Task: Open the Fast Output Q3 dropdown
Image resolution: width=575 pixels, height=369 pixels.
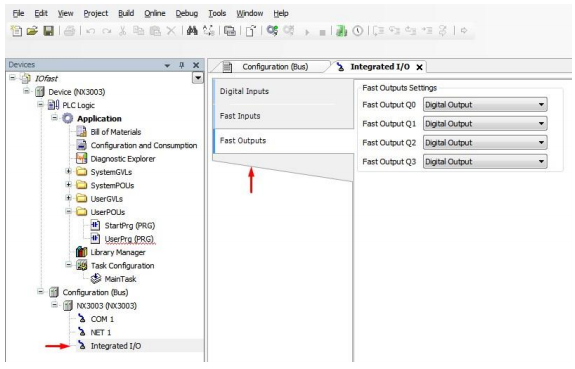Action: pyautogui.click(x=485, y=161)
